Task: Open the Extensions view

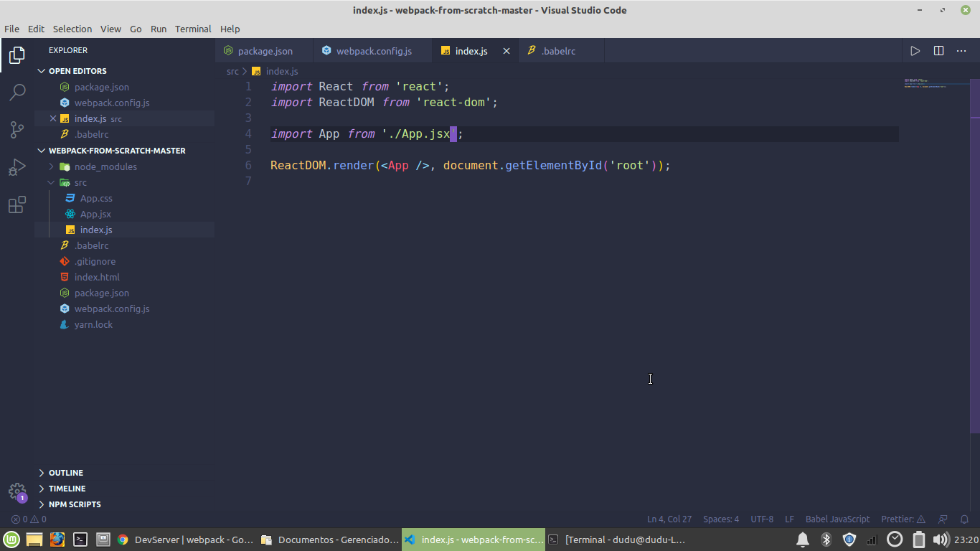Action: [17, 204]
